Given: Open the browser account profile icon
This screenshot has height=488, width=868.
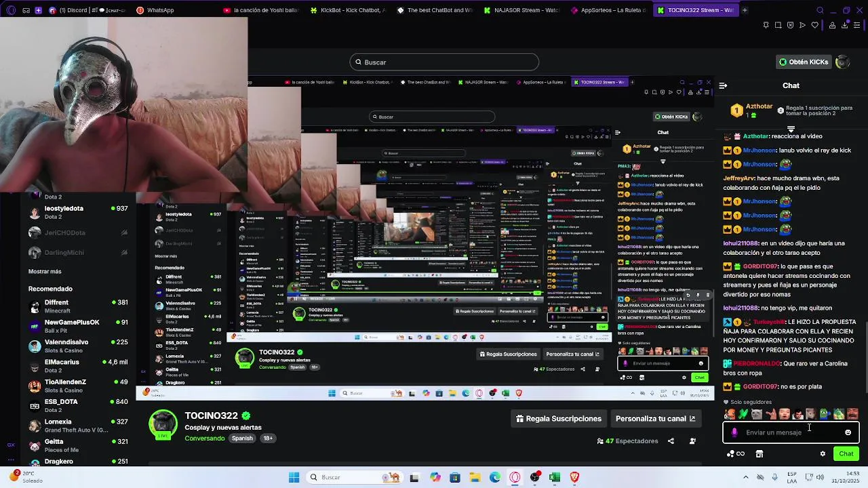Looking at the screenshot, I should click(833, 25).
